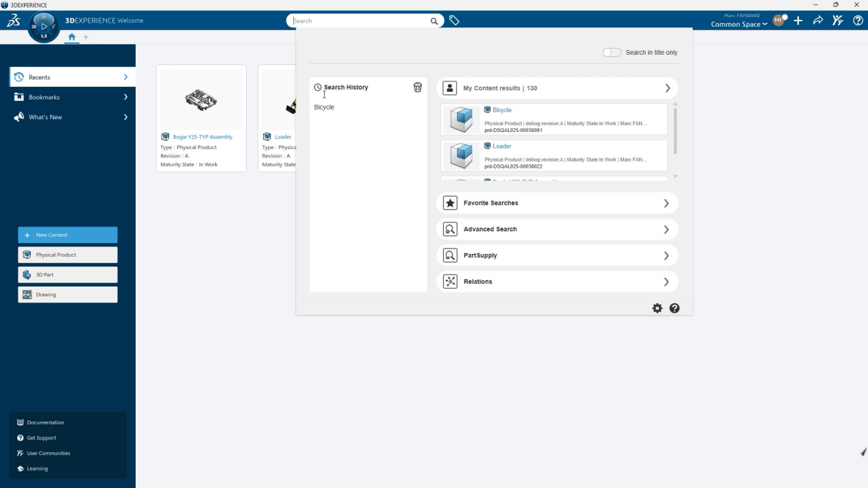Open Bogie Y25-TYP Assembly card link
The width and height of the screenshot is (868, 488).
(203, 137)
